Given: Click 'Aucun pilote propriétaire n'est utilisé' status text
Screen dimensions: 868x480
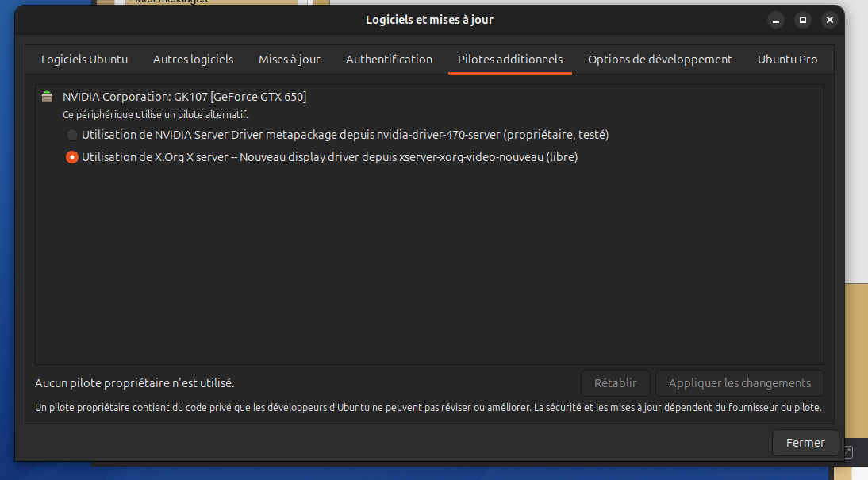Looking at the screenshot, I should click(135, 383).
